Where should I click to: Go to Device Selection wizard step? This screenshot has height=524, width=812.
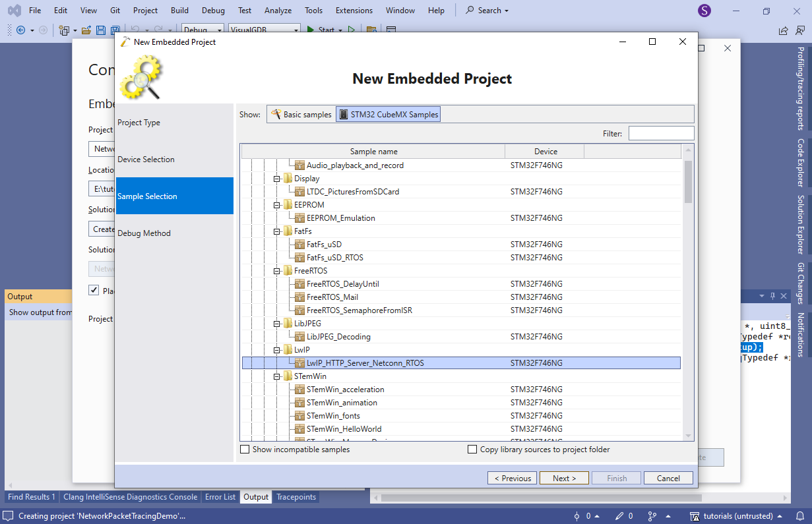click(x=175, y=160)
